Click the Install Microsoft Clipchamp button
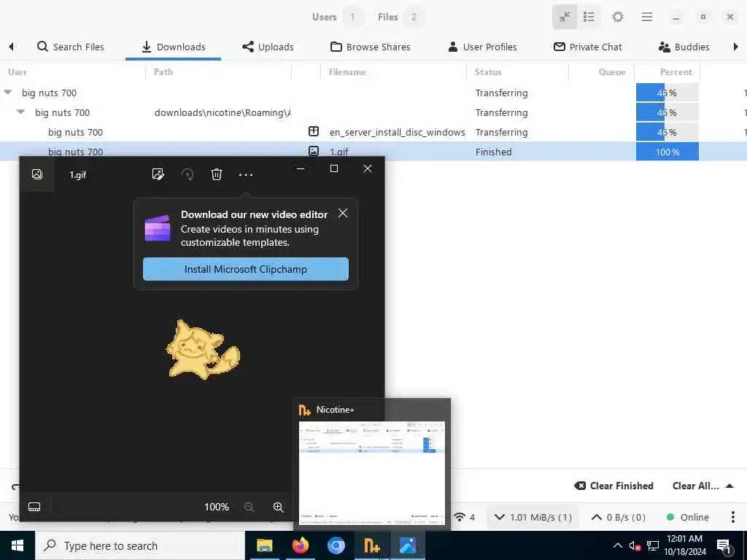Image resolution: width=747 pixels, height=560 pixels. [246, 269]
